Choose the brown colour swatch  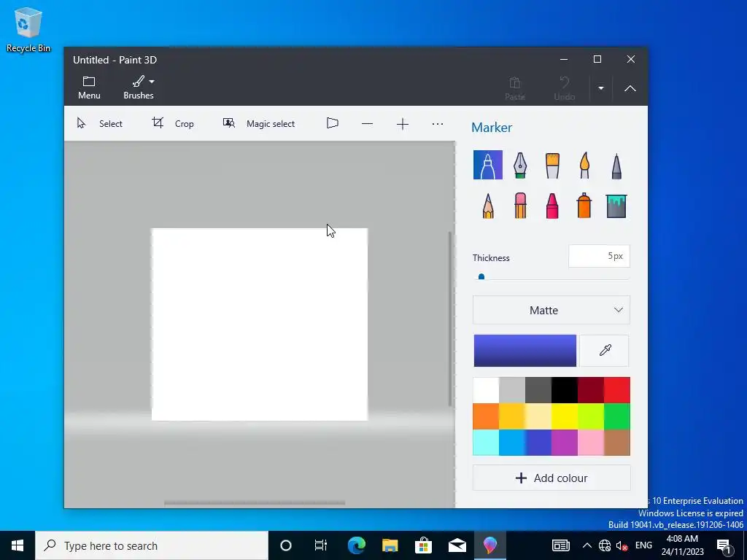pyautogui.click(x=617, y=443)
